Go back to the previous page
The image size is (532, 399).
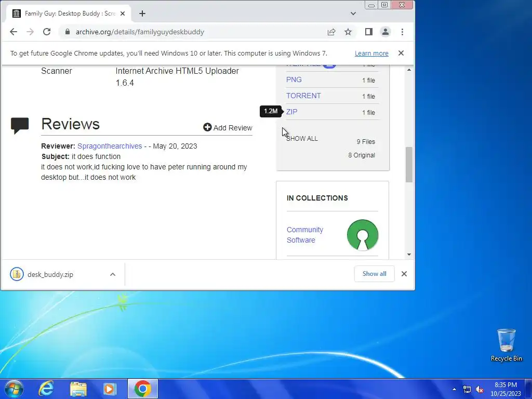13,32
